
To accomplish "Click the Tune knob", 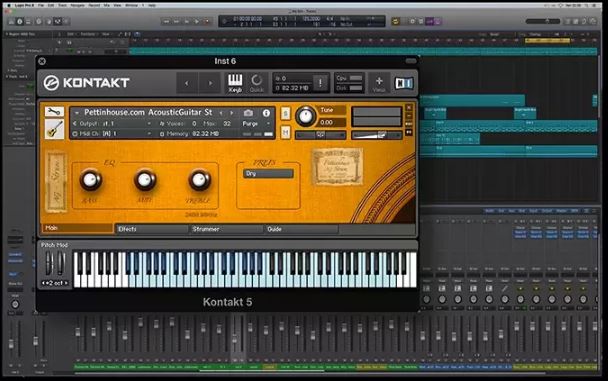I will [x=305, y=116].
